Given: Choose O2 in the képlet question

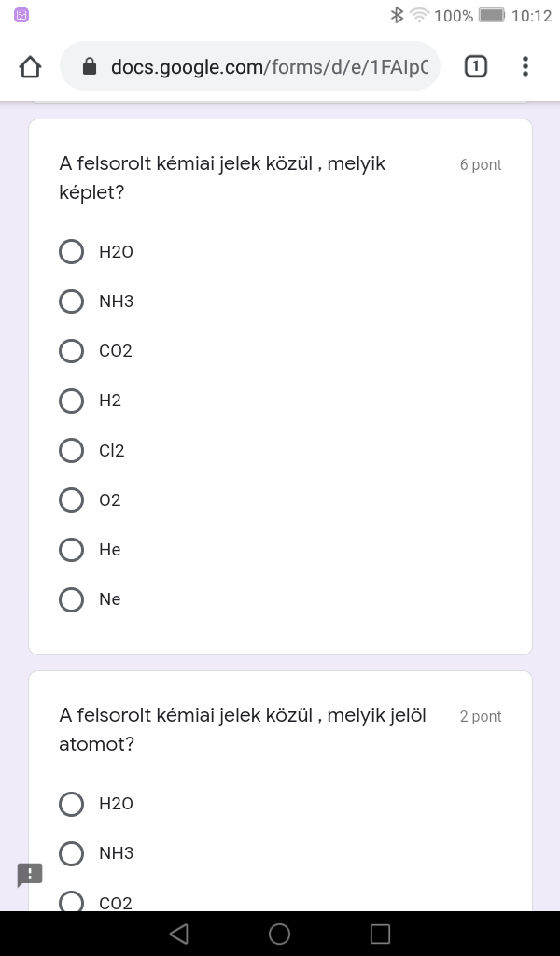Looking at the screenshot, I should click(72, 500).
